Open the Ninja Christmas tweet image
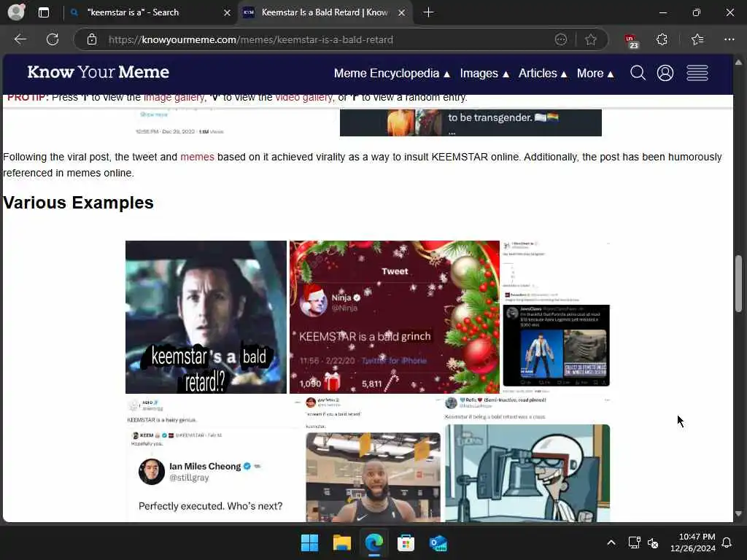This screenshot has width=747, height=560. click(395, 316)
